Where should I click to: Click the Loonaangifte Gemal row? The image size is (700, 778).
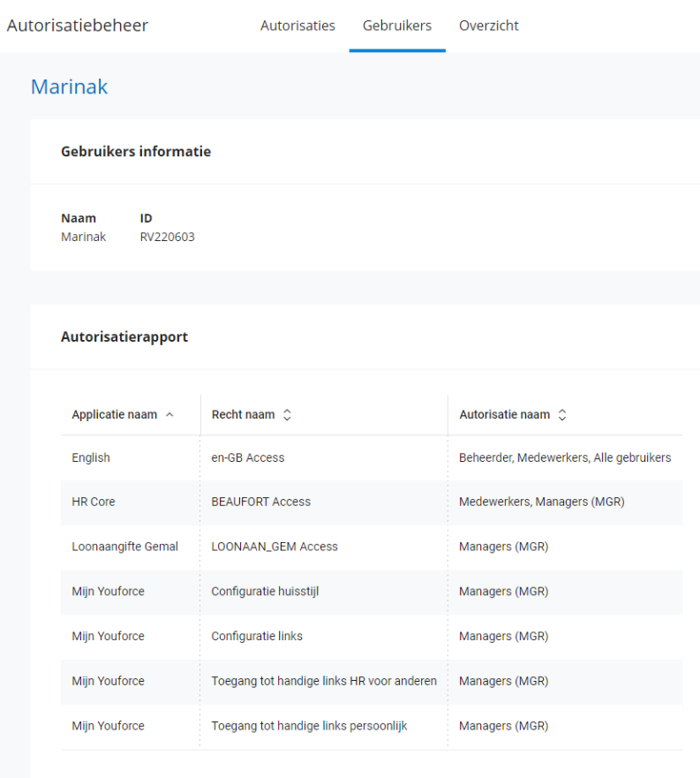[124, 547]
